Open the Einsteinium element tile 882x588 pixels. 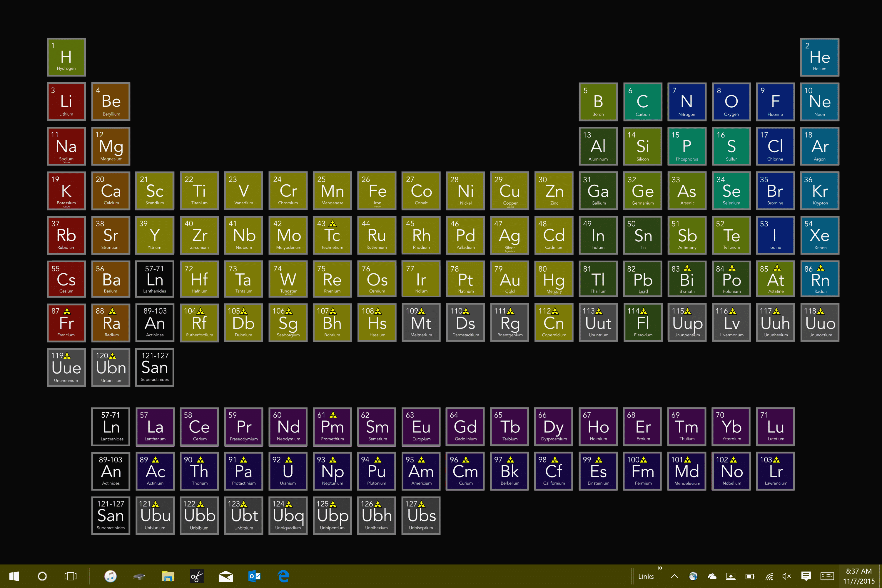point(598,471)
